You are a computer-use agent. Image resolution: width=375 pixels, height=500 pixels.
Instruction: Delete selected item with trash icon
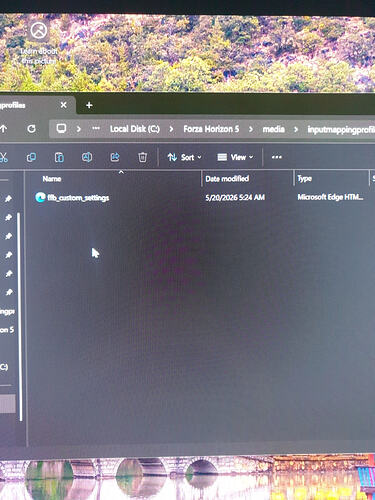coord(142,157)
